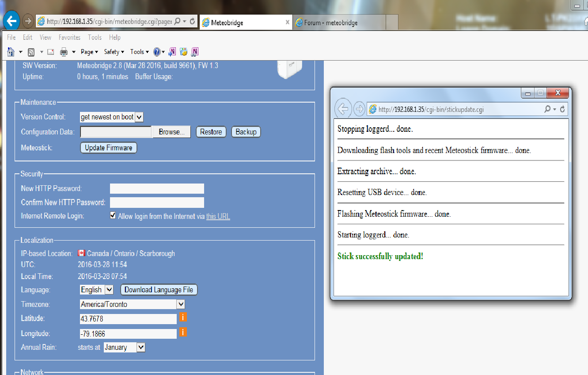Click the Update Firmware button
Viewport: 588px width, 375px height.
(x=109, y=148)
